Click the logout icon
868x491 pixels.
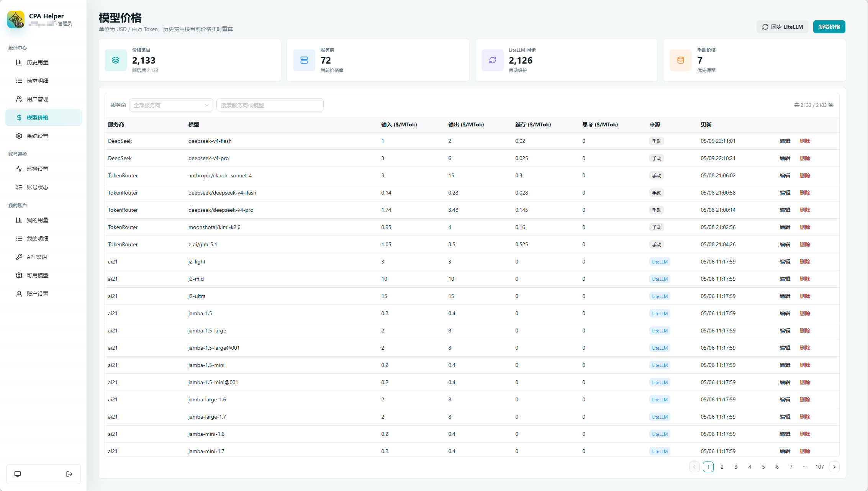[x=69, y=474]
